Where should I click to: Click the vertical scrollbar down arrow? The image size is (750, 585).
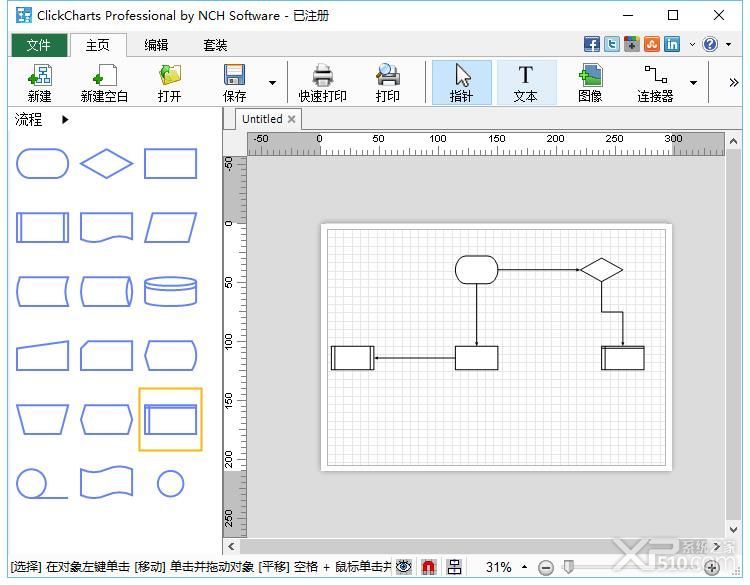point(733,529)
